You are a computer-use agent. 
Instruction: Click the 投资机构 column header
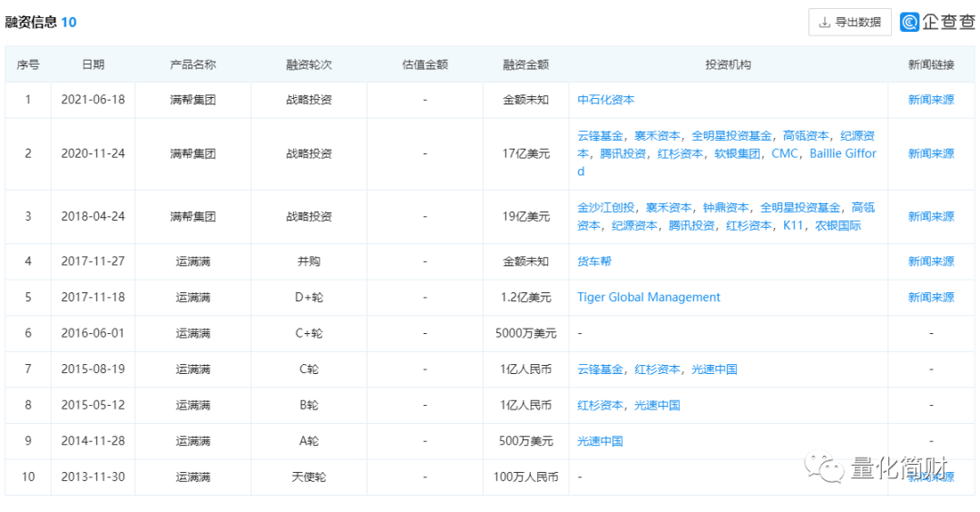click(728, 64)
